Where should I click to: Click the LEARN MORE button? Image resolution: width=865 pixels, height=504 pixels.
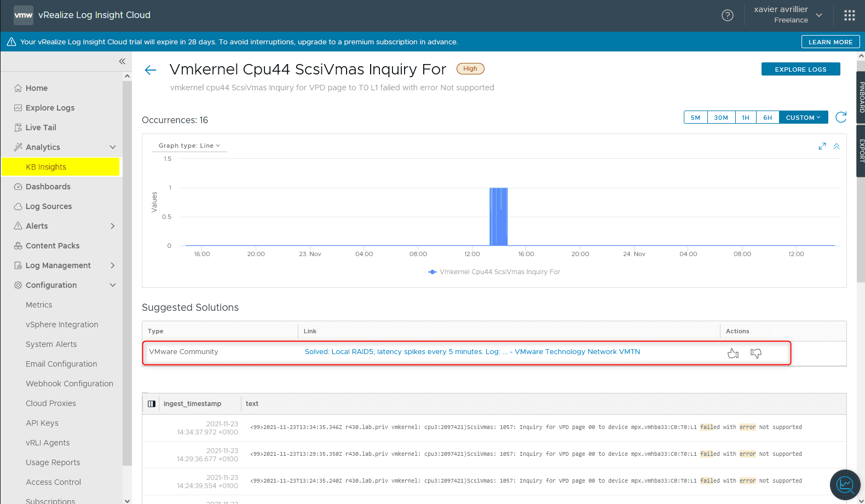click(831, 42)
